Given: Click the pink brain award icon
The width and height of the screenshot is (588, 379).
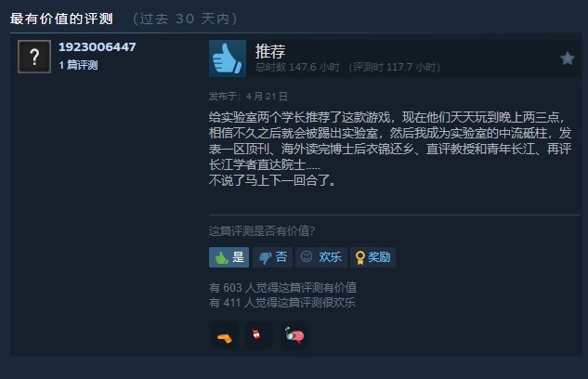Looking at the screenshot, I should click(x=294, y=335).
